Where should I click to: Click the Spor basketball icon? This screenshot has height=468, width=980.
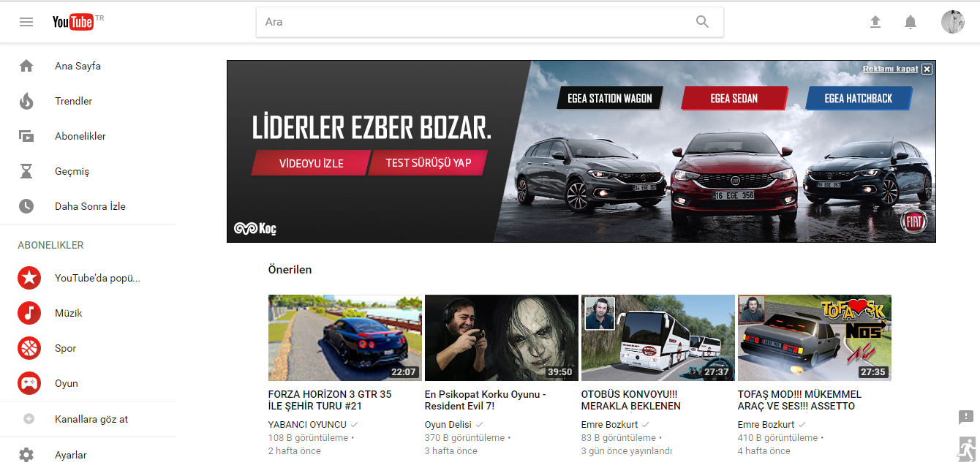(29, 348)
